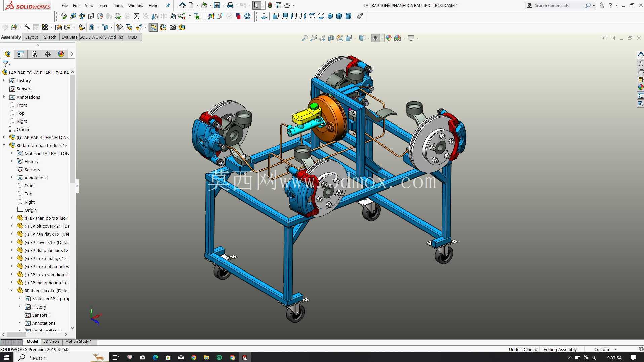Image resolution: width=644 pixels, height=362 pixels.
Task: Open the Display Style dropdown arrow
Action: 368,38
